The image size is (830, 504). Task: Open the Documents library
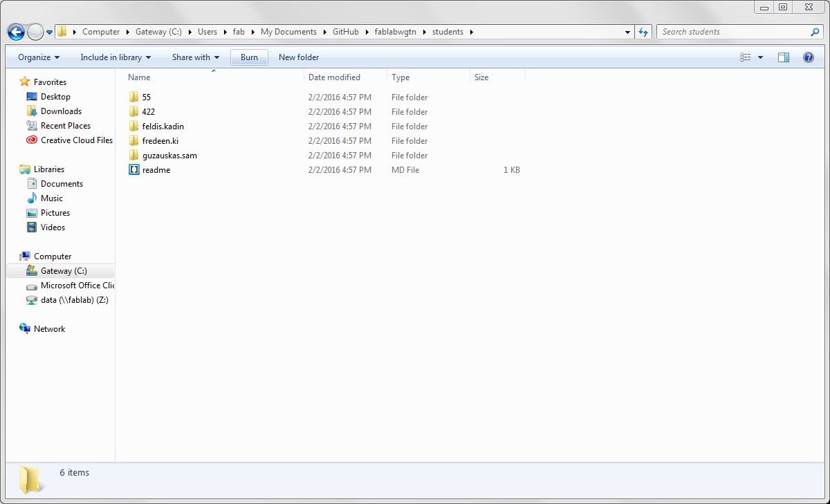click(62, 184)
